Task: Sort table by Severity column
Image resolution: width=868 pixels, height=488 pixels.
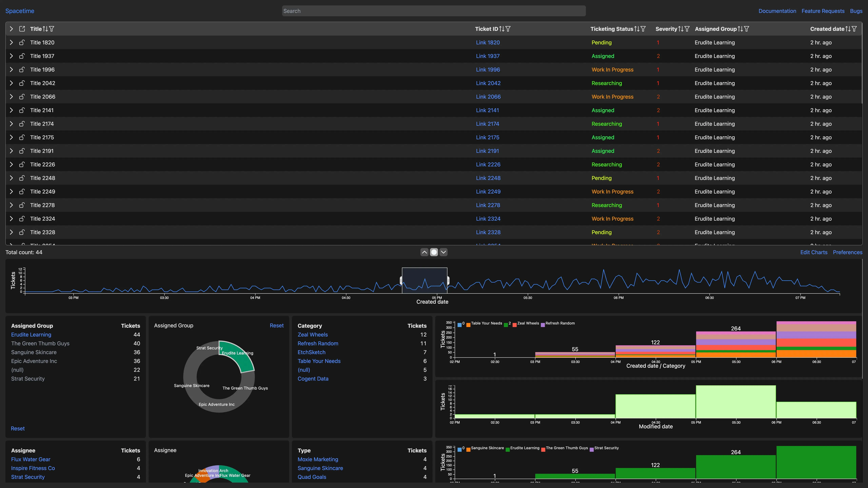Action: point(681,29)
